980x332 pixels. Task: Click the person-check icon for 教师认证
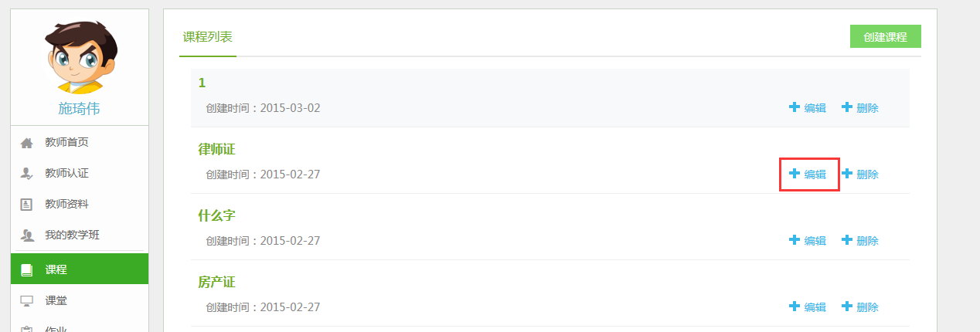[x=27, y=174]
